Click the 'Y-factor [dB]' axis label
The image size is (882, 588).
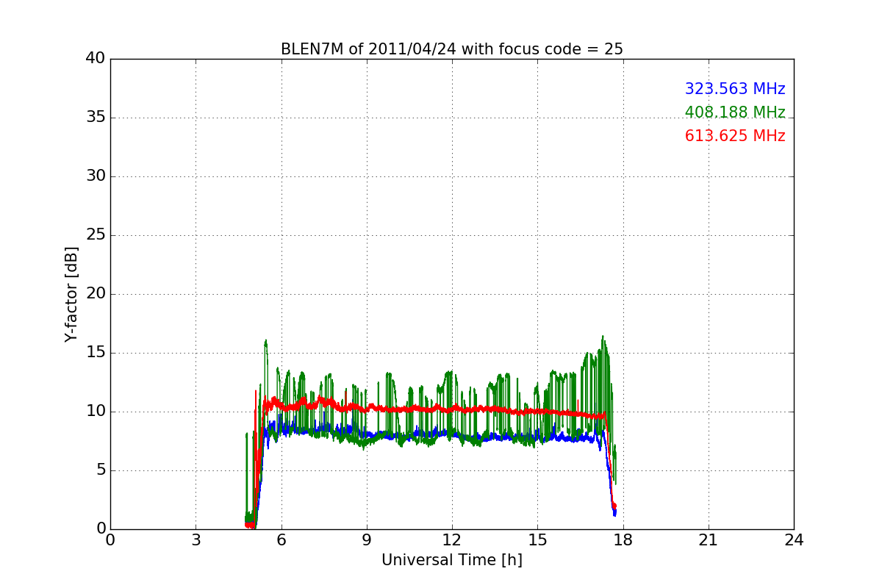tap(71, 294)
